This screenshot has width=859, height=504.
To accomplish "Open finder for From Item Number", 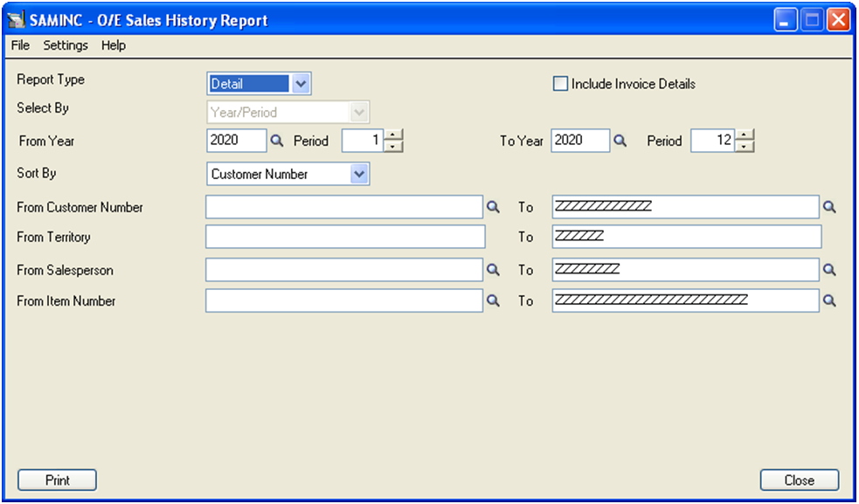I will coord(494,300).
